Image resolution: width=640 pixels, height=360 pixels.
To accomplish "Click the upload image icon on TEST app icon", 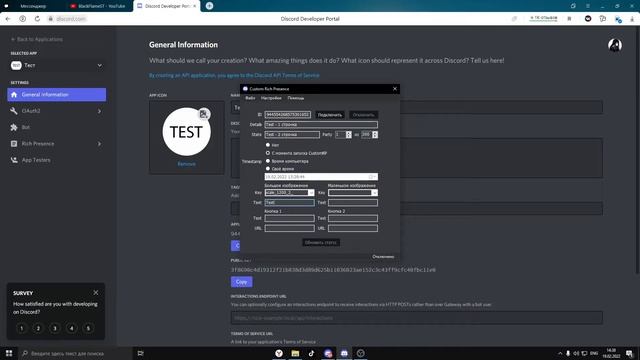I will coord(204,114).
